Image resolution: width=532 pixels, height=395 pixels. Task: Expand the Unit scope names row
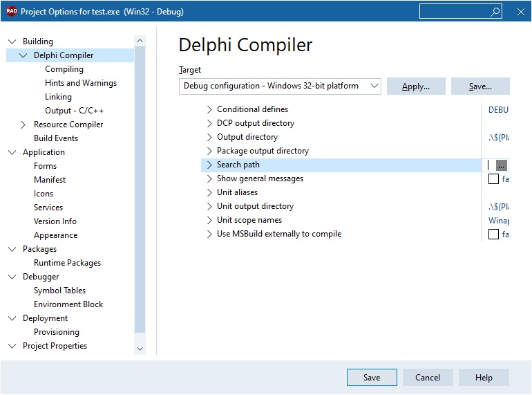click(x=209, y=220)
